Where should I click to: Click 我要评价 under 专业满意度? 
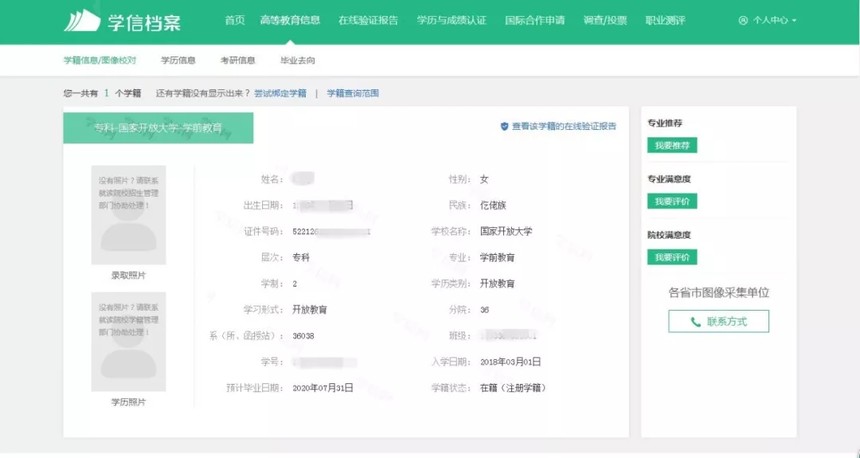[672, 201]
